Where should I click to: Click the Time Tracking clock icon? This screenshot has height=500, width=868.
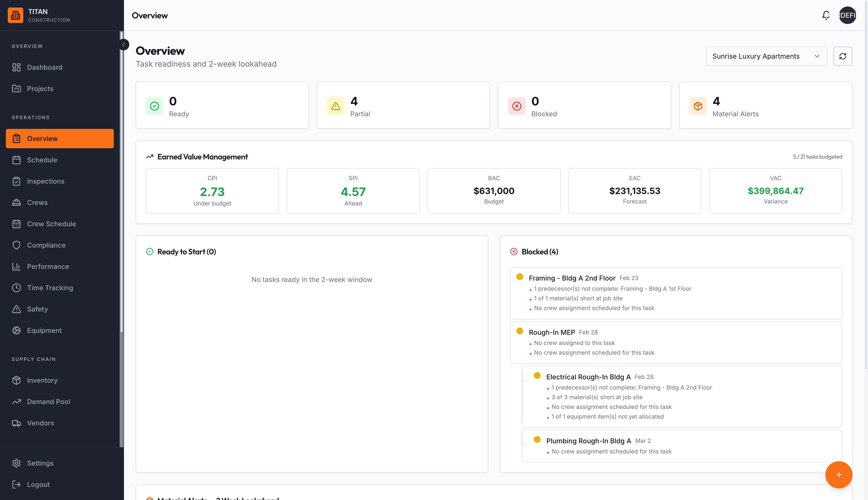[16, 288]
